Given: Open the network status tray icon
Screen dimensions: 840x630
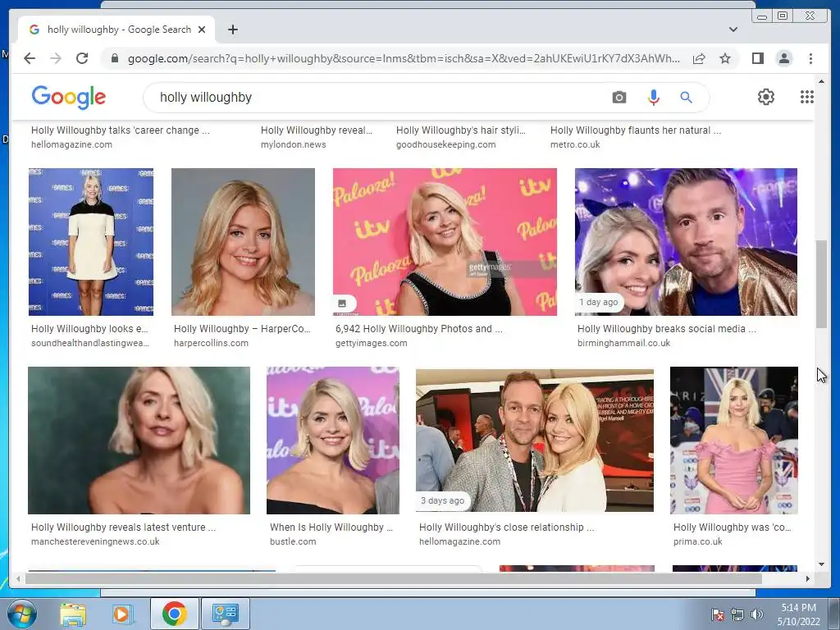Looking at the screenshot, I should tap(737, 614).
